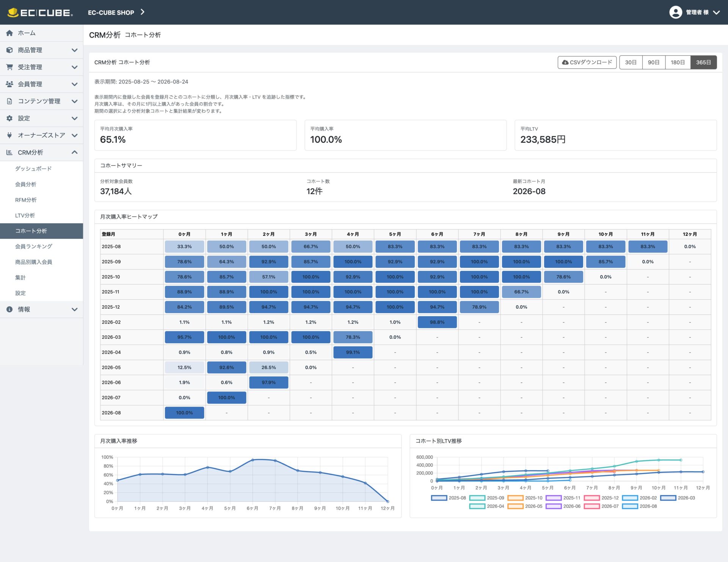Image resolution: width=728 pixels, height=562 pixels.
Task: Click the 2026-08 row 100.0% heatmap cell
Action: [185, 413]
